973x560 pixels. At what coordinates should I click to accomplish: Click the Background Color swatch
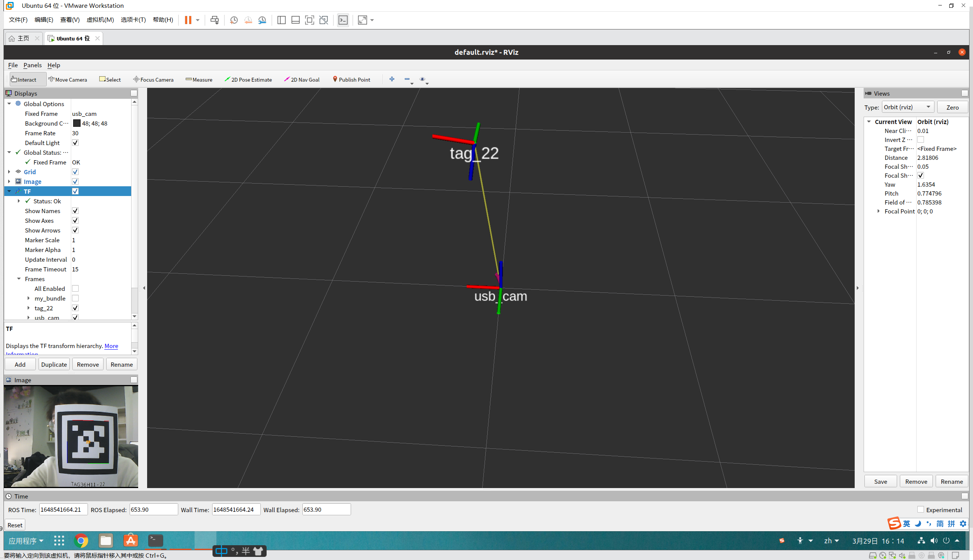[x=77, y=123]
